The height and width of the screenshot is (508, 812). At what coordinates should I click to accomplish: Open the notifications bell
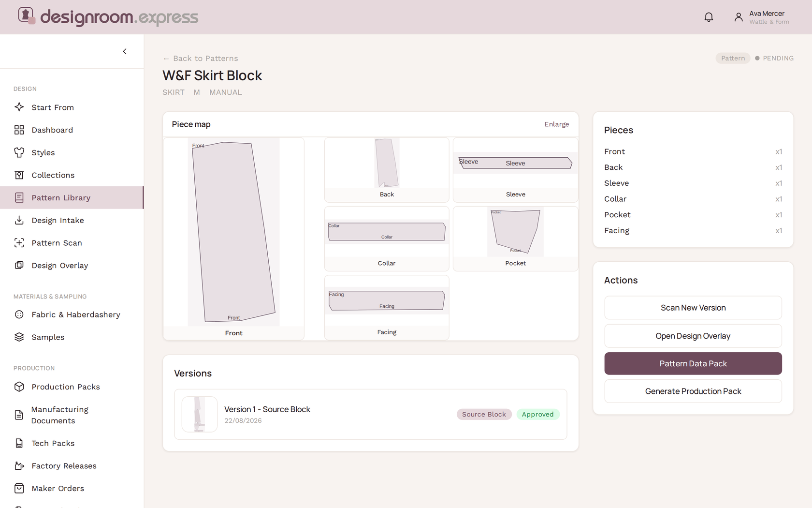pyautogui.click(x=709, y=17)
